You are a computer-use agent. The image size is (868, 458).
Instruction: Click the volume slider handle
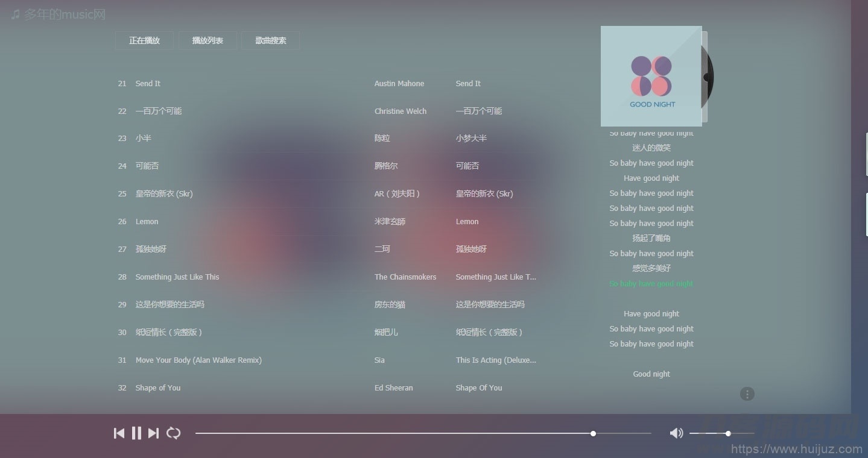(728, 433)
